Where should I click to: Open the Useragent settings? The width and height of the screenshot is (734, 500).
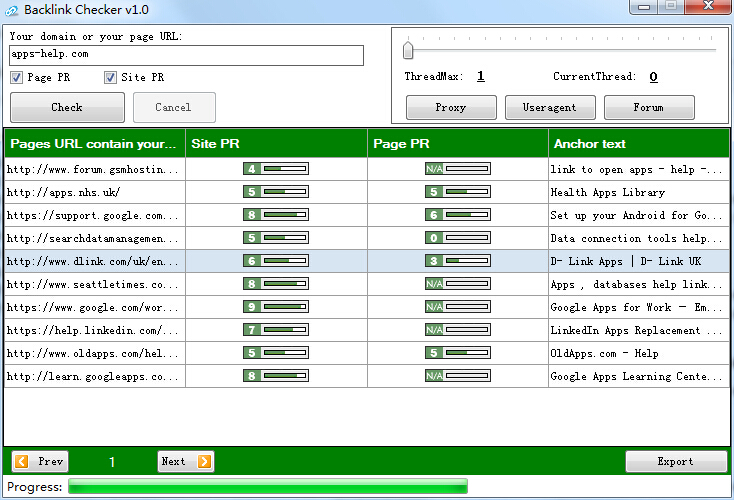(550, 107)
